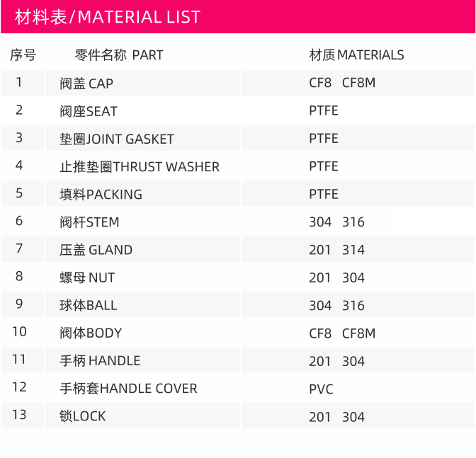This screenshot has height=458, width=476.
Task: Select the 压盖 GLAND entry
Action: (96, 250)
